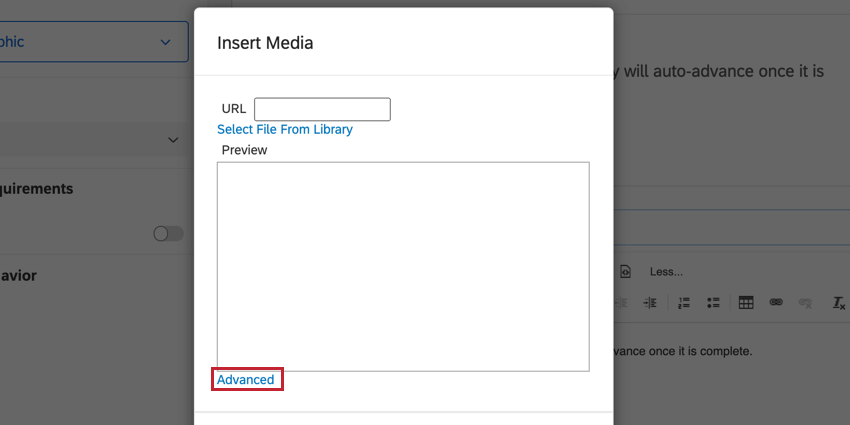Click the Unlink icon
The image size is (850, 425).
pos(805,303)
